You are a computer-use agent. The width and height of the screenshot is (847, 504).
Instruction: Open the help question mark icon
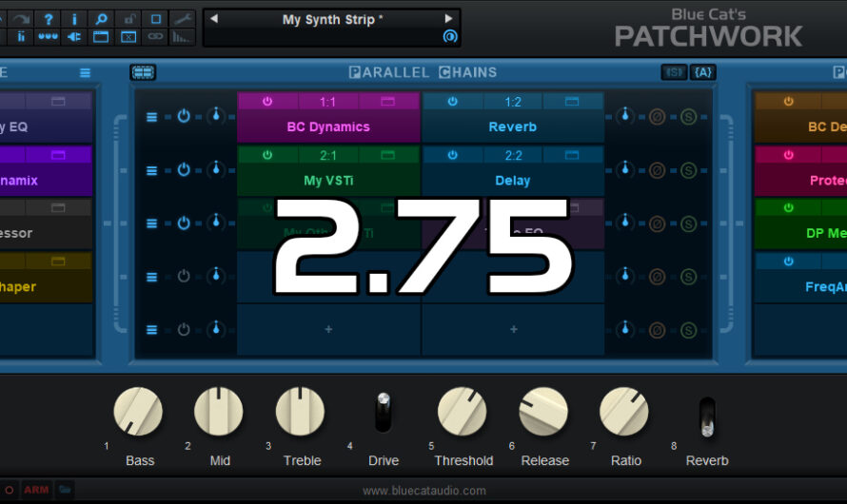click(x=49, y=19)
